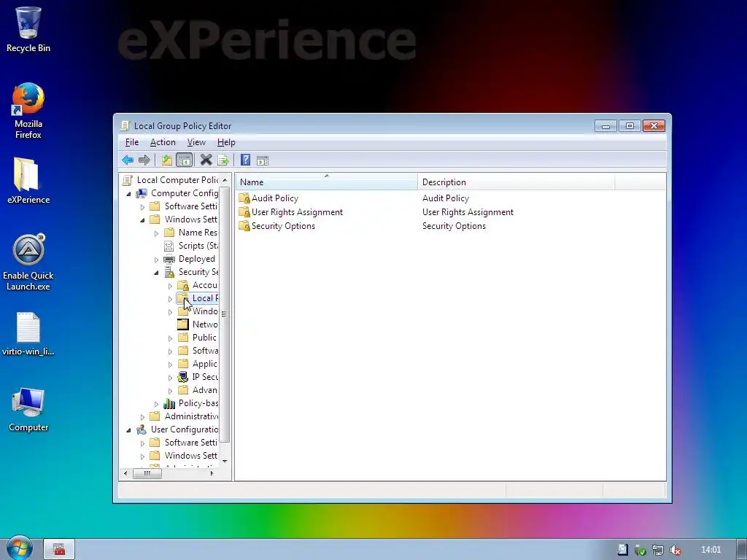
Task: Click User Rights Assignment description text
Action: (468, 212)
